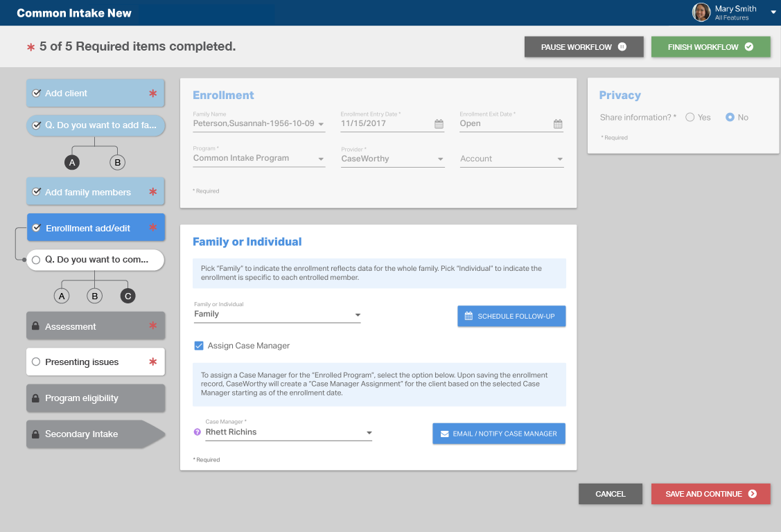Screen dimensions: 781x532
Task: Open the Assessment workflow step
Action: click(96, 326)
